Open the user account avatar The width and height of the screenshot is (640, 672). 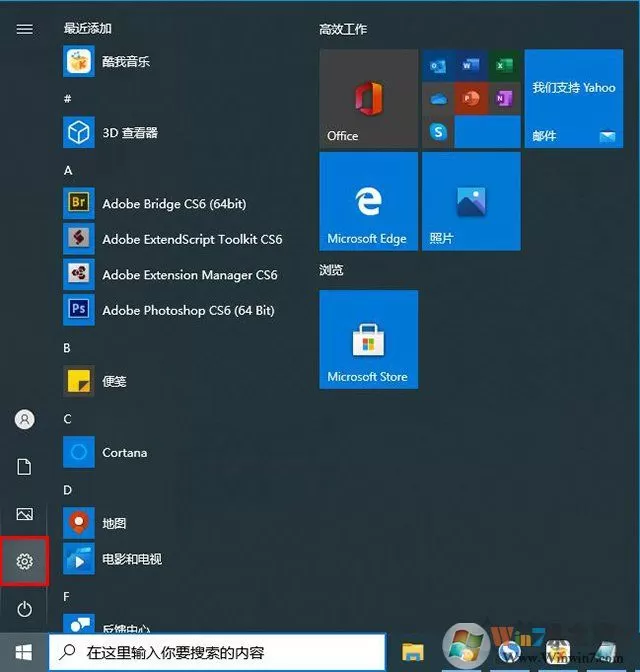point(24,419)
